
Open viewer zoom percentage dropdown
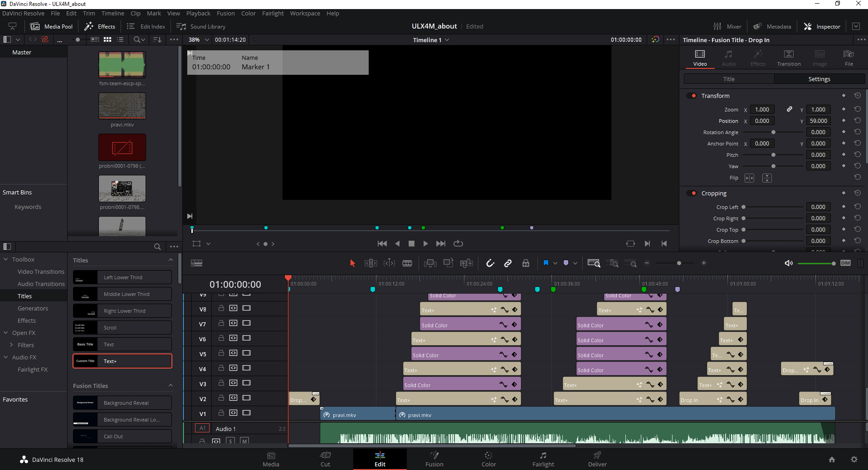pos(199,40)
